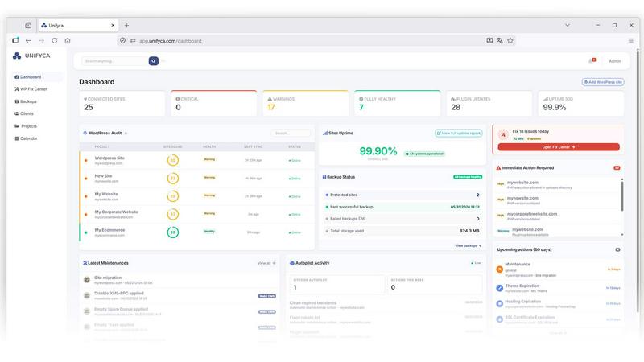The width and height of the screenshot is (644, 362).
Task: Focus the Search anything field
Action: pyautogui.click(x=115, y=61)
